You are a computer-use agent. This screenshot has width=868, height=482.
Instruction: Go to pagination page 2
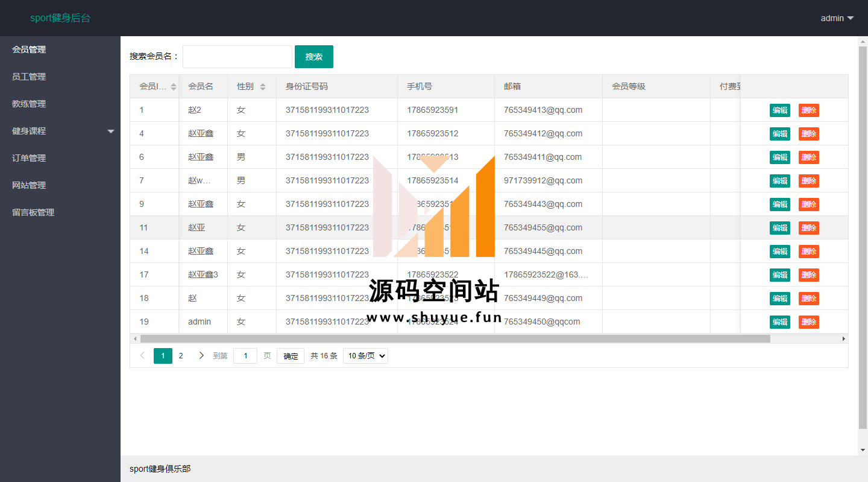pyautogui.click(x=181, y=356)
